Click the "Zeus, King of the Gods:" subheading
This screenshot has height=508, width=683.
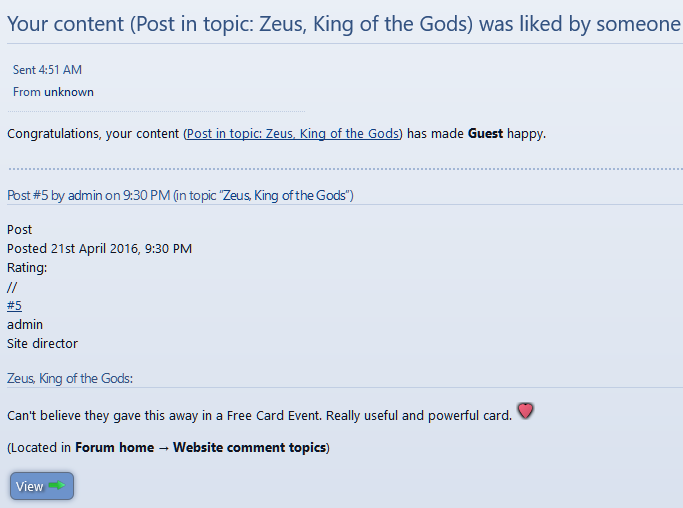click(x=70, y=378)
